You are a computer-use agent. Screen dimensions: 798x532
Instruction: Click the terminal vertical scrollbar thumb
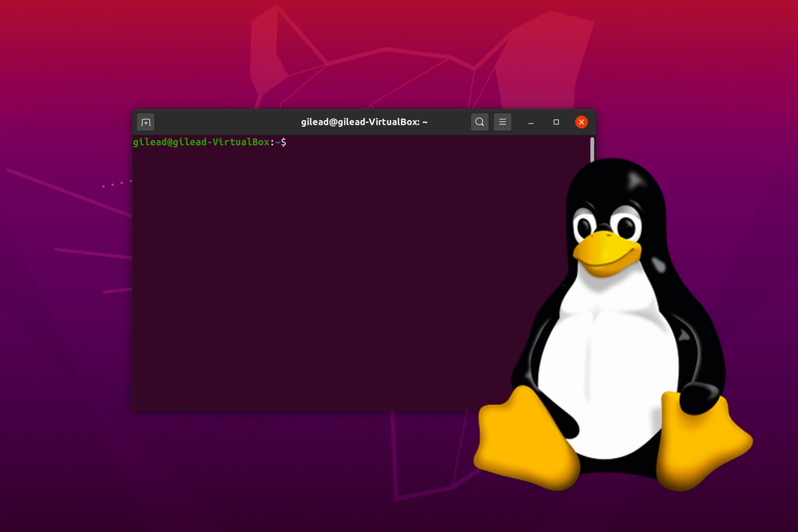pos(592,149)
